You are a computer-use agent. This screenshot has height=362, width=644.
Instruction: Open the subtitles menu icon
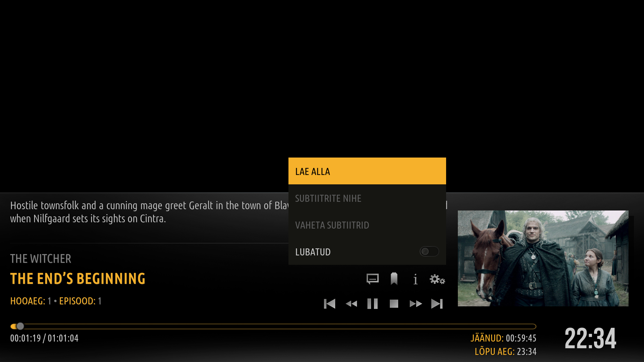(x=372, y=279)
